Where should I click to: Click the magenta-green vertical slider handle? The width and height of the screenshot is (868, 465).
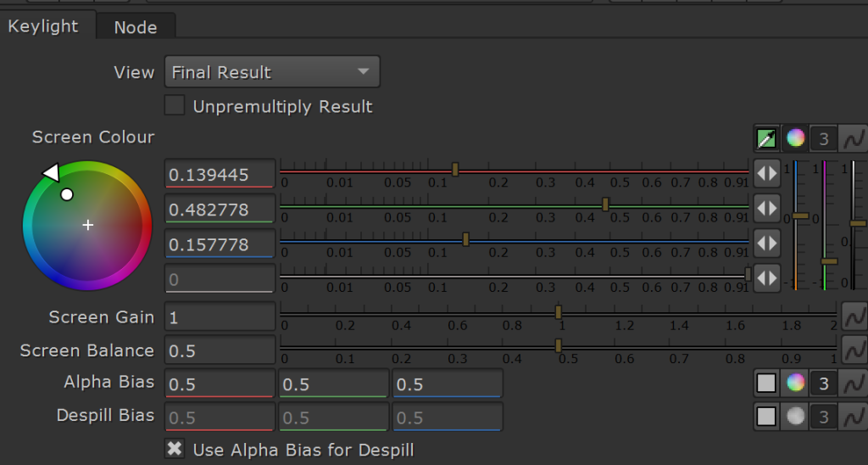[829, 261]
